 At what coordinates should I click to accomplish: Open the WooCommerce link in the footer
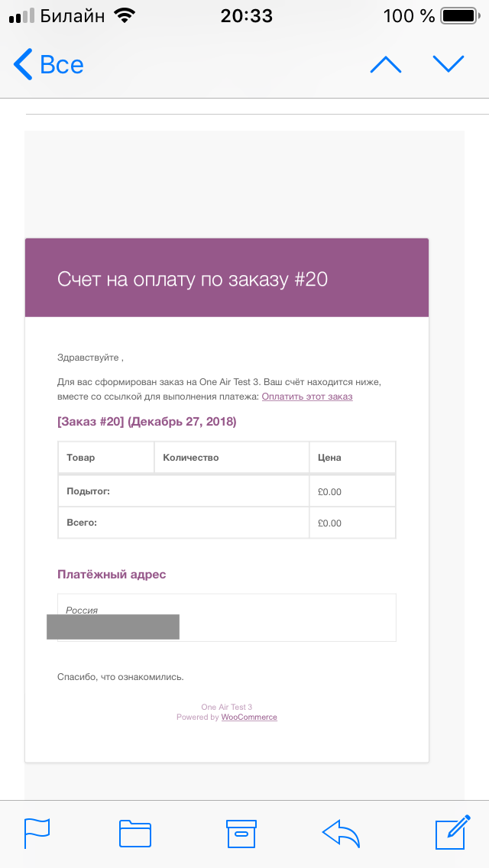pyautogui.click(x=248, y=717)
